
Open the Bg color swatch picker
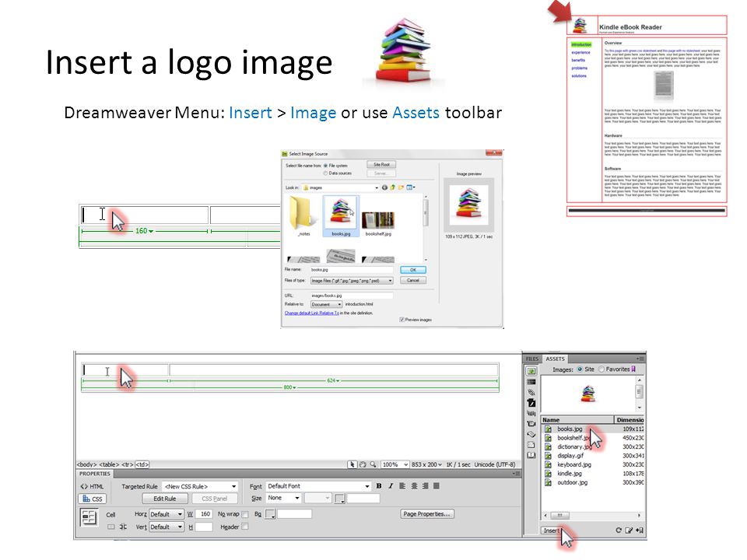(x=270, y=514)
